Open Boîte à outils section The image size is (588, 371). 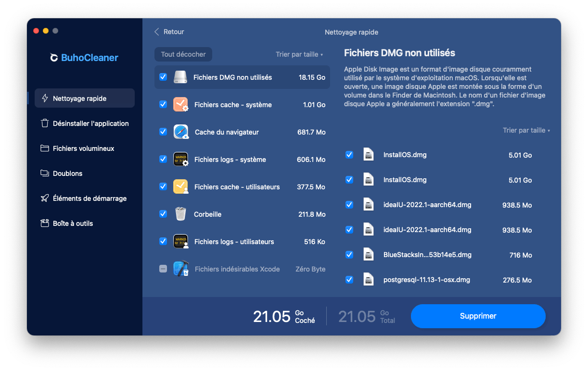85,223
